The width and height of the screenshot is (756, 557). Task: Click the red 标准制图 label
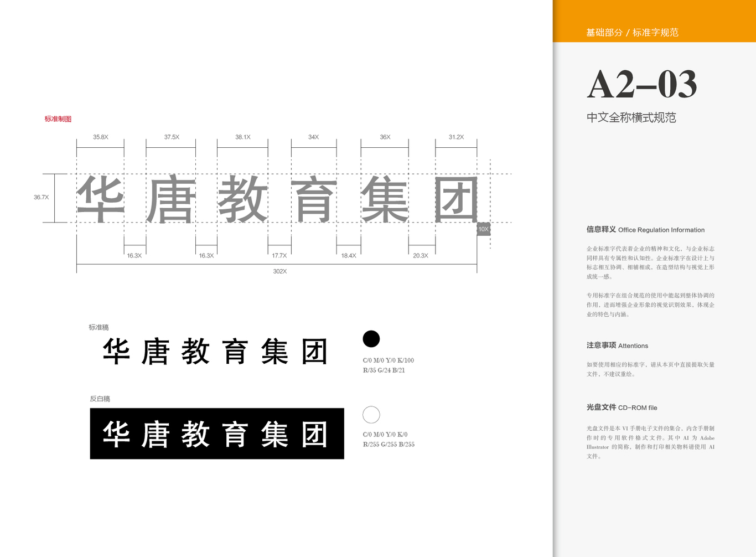tap(58, 119)
